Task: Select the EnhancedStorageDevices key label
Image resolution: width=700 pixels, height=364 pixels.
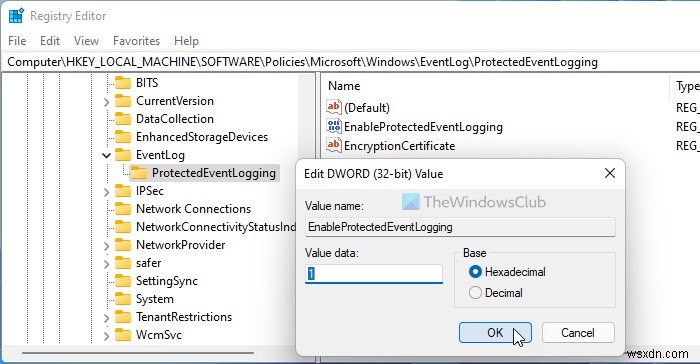Action: click(x=202, y=137)
